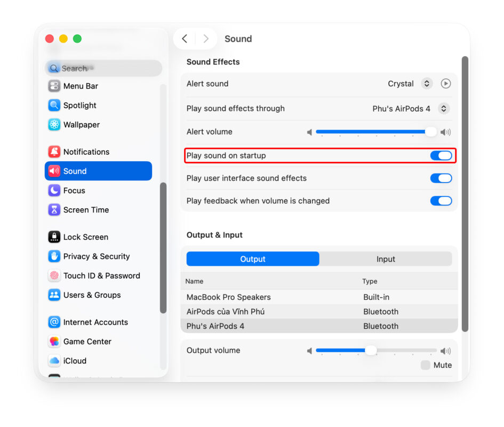The width and height of the screenshot is (504, 427).
Task: Click the Touch ID fingerprint icon
Action: coord(54,275)
